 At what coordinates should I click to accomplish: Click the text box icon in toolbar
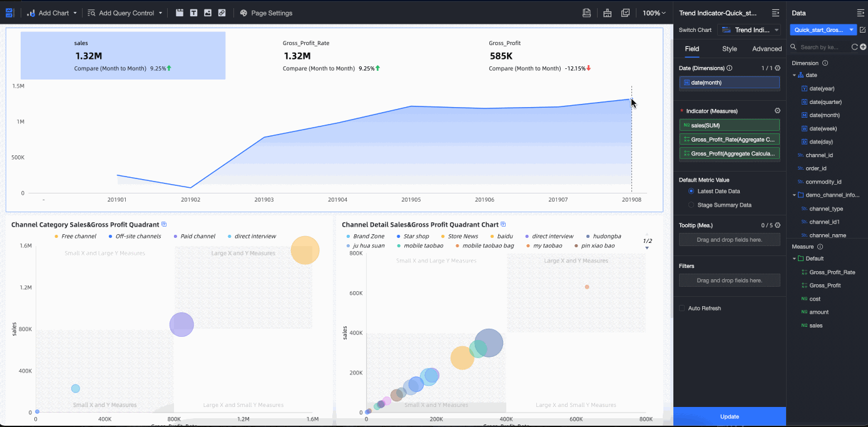tap(193, 13)
